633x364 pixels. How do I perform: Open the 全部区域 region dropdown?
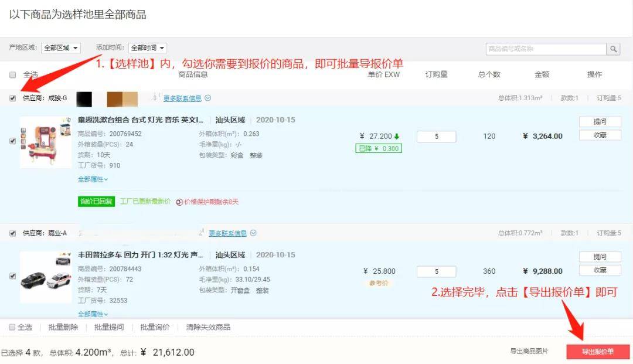(62, 48)
